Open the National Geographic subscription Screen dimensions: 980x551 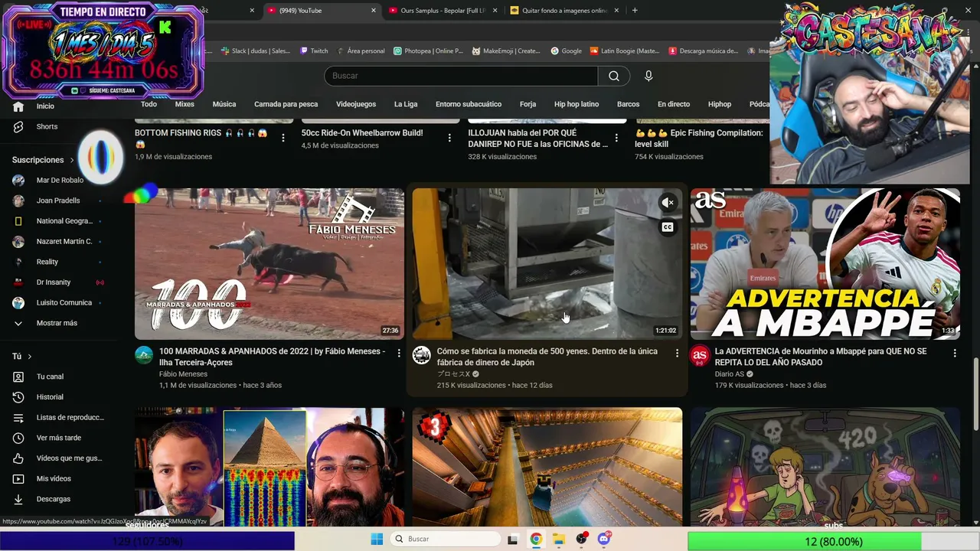[64, 221]
